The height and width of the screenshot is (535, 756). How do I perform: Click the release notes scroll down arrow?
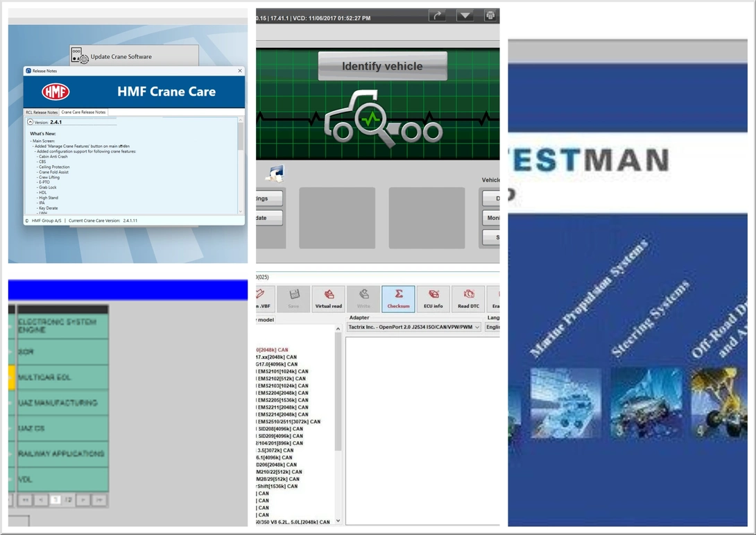tap(240, 211)
